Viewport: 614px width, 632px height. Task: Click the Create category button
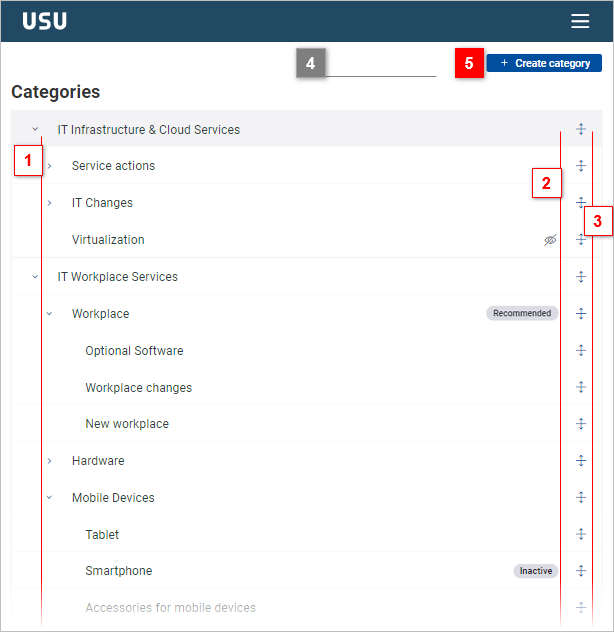pyautogui.click(x=544, y=63)
